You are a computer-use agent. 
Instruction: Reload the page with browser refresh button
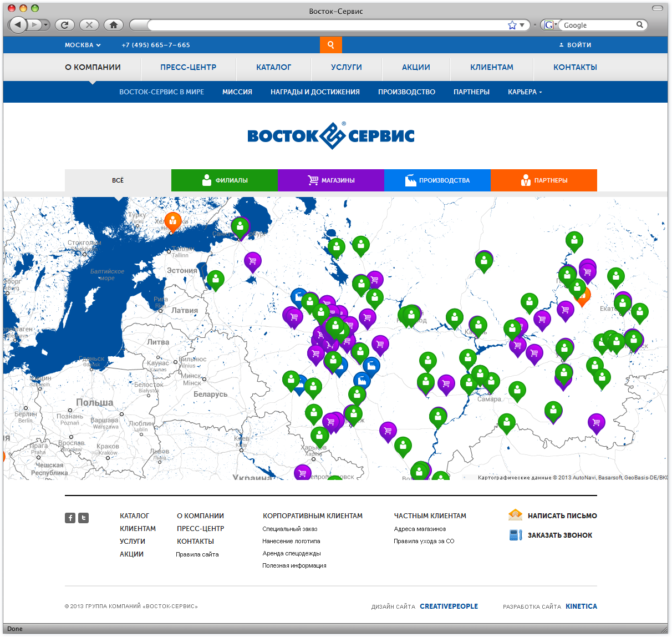pos(65,25)
